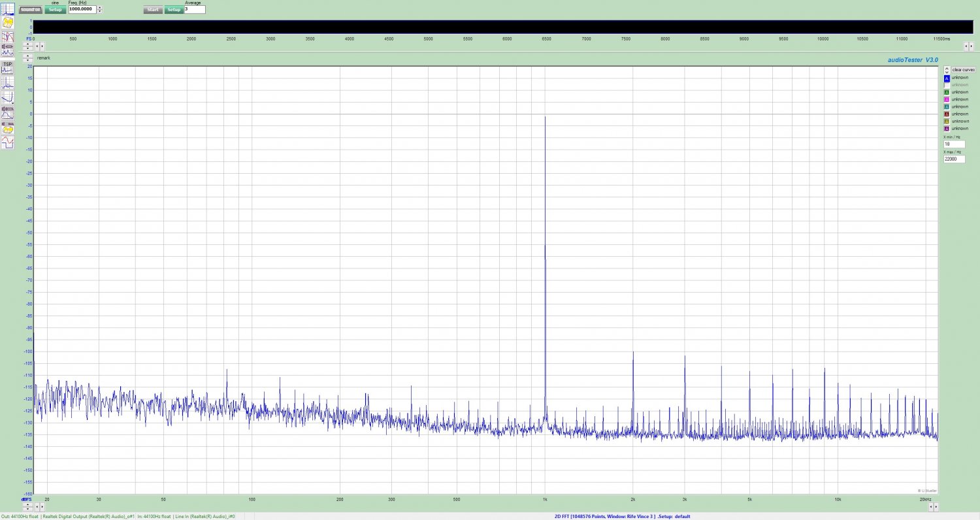
Task: Select the 2D FFT spectrum analyzer icon
Action: [x=8, y=9]
